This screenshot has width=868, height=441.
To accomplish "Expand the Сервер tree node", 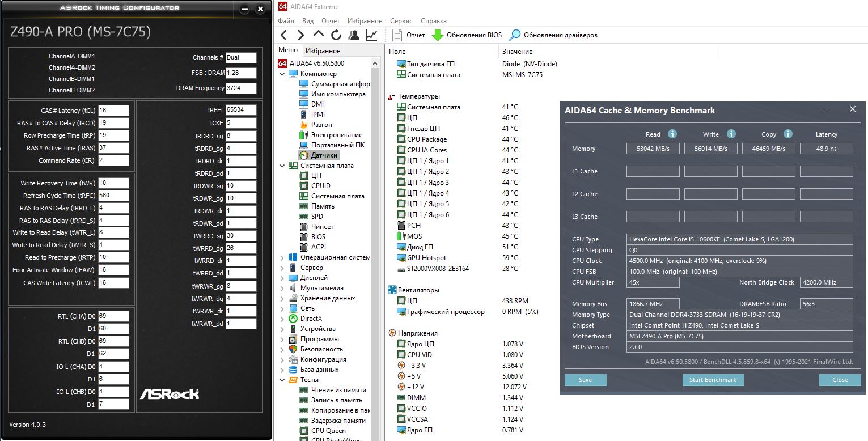I will [282, 267].
